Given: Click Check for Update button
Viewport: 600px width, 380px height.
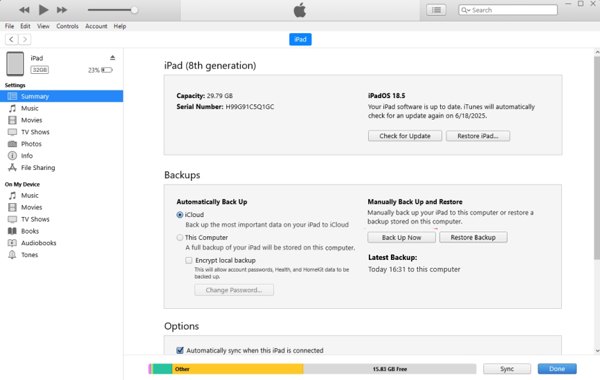Looking at the screenshot, I should click(405, 136).
